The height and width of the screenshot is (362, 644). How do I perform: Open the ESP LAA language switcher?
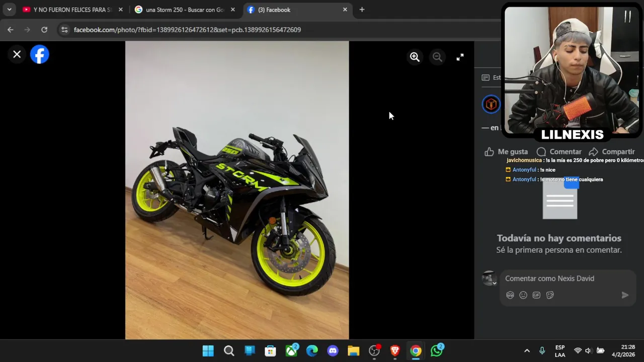(x=560, y=351)
